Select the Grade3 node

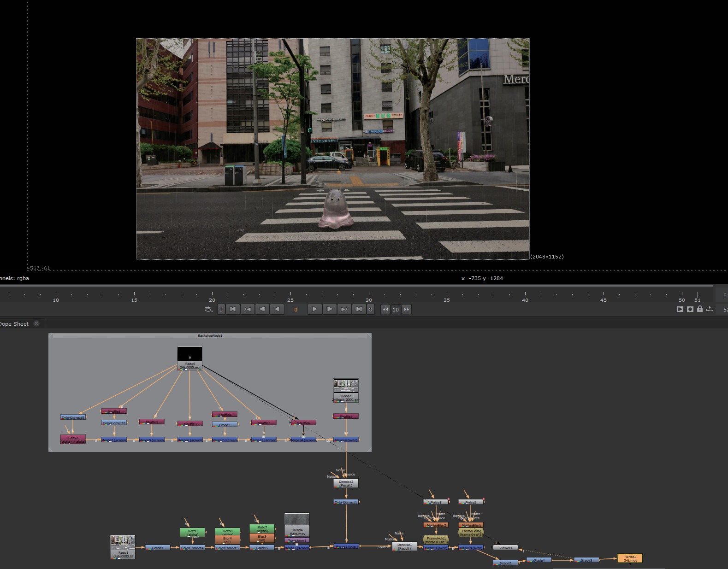pyautogui.click(x=586, y=560)
